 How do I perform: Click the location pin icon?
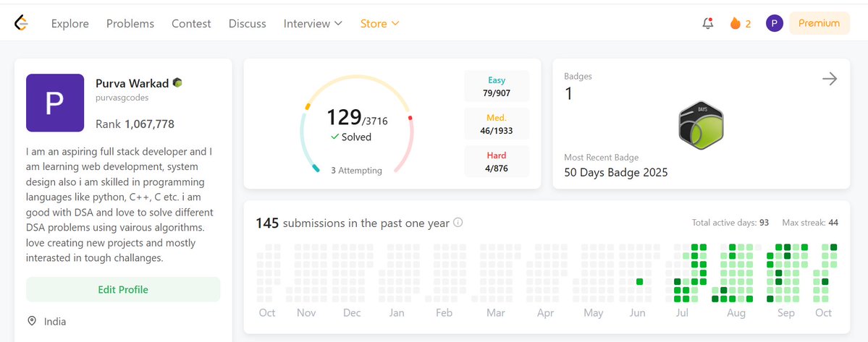coord(32,321)
